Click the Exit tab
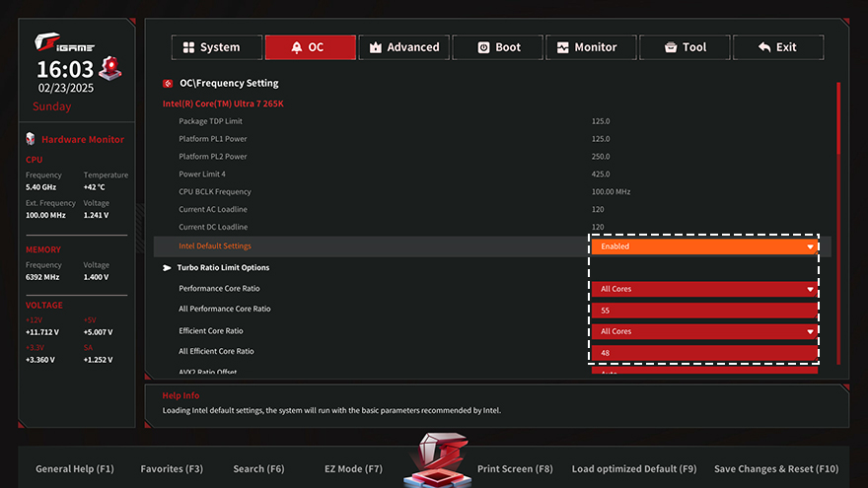 (x=777, y=46)
